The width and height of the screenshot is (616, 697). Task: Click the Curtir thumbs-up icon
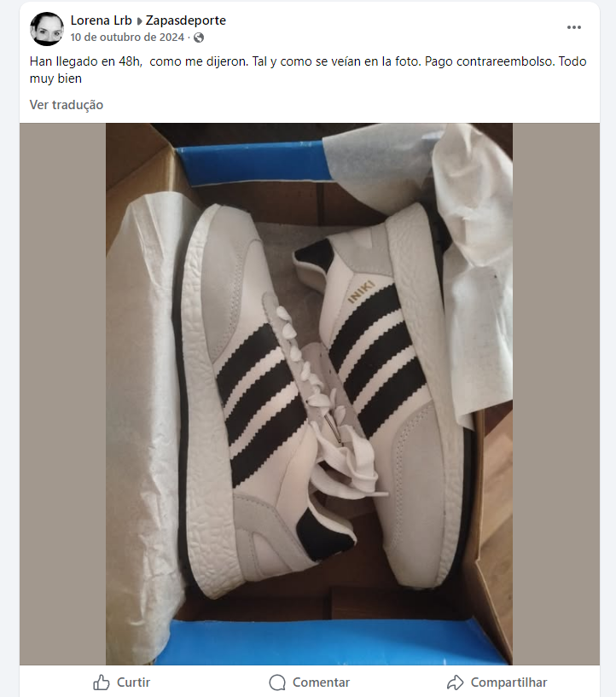coord(102,682)
